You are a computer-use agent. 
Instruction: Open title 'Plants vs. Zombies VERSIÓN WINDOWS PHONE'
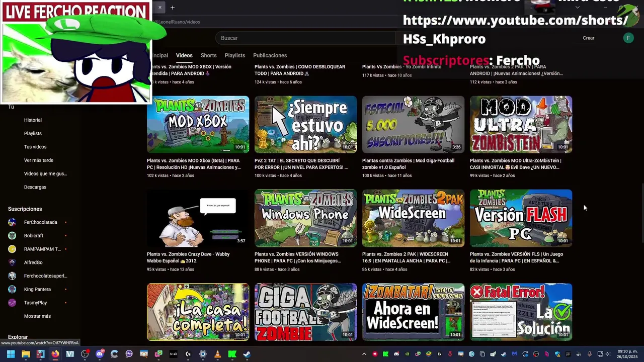click(298, 257)
